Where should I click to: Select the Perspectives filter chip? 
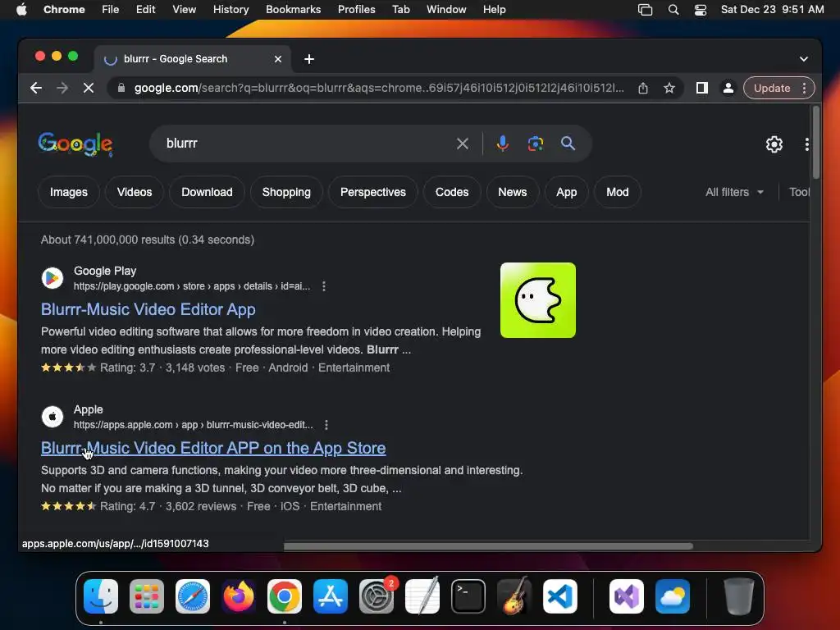point(373,192)
